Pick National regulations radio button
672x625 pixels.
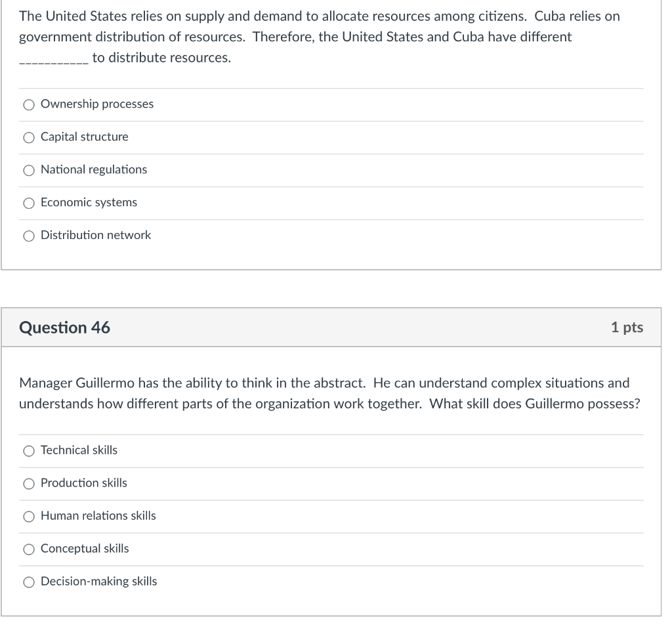pos(29,170)
